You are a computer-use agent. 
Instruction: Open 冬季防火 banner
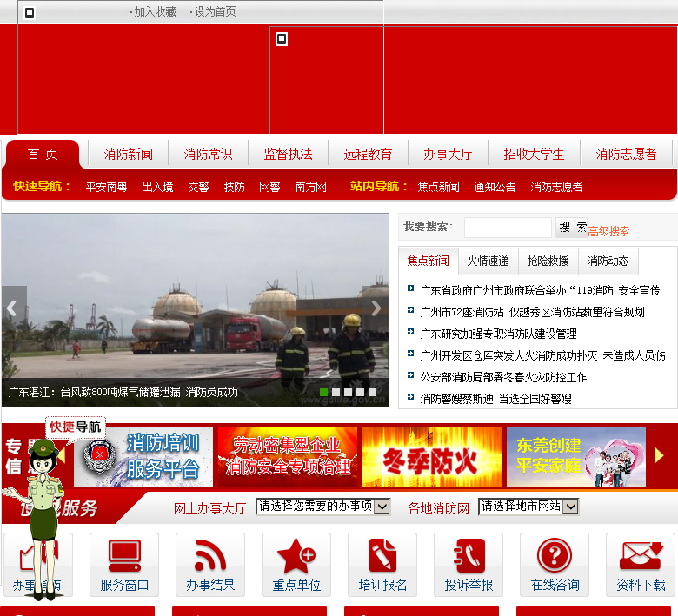[432, 457]
